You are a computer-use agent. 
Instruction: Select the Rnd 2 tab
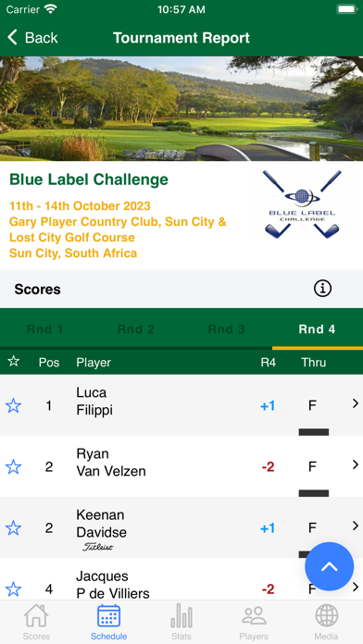pyautogui.click(x=136, y=329)
